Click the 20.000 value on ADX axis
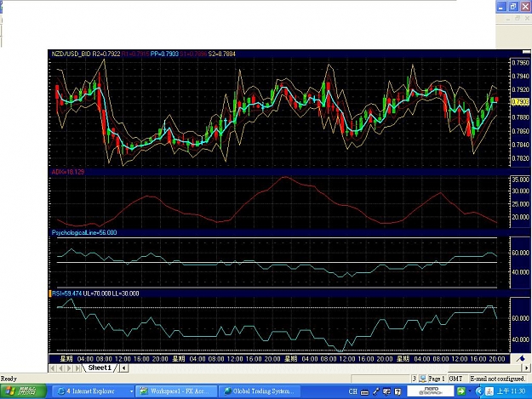 click(520, 217)
